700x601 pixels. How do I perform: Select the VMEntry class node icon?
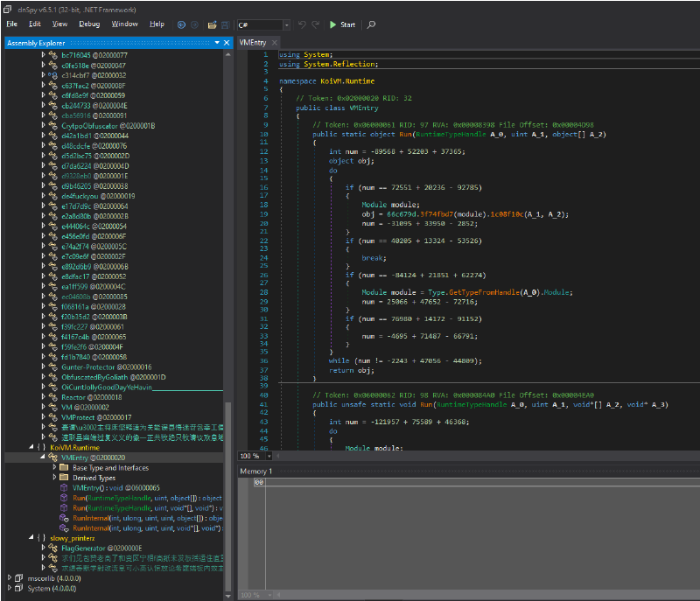point(52,456)
